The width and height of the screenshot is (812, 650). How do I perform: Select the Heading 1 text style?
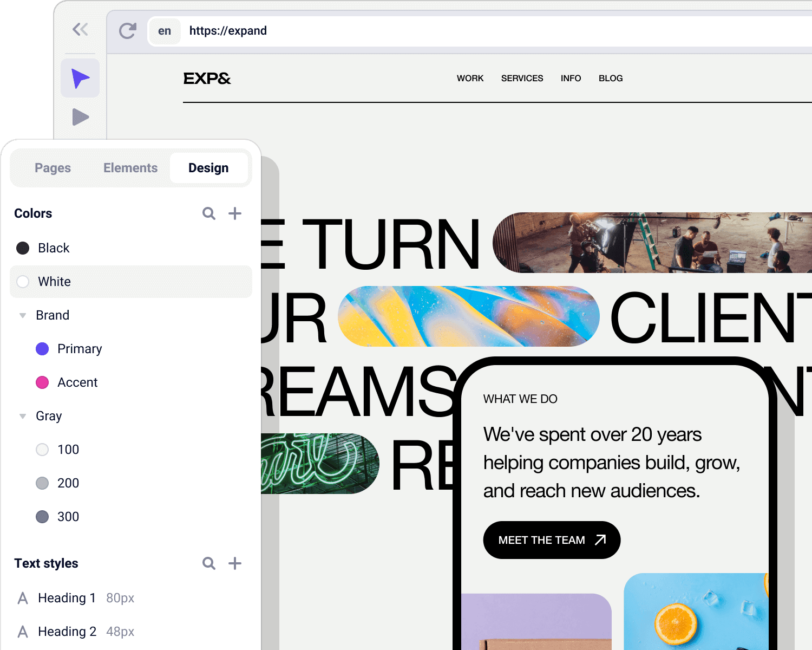tap(67, 598)
